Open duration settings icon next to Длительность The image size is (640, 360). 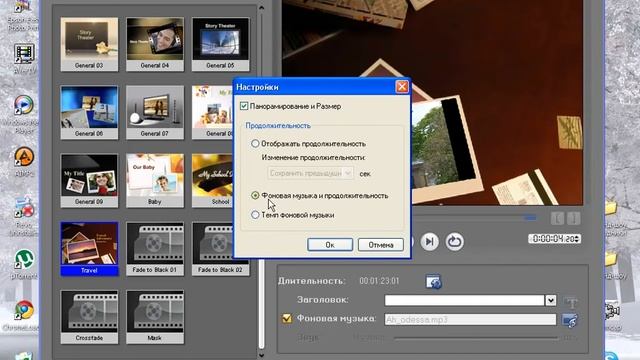(x=433, y=282)
